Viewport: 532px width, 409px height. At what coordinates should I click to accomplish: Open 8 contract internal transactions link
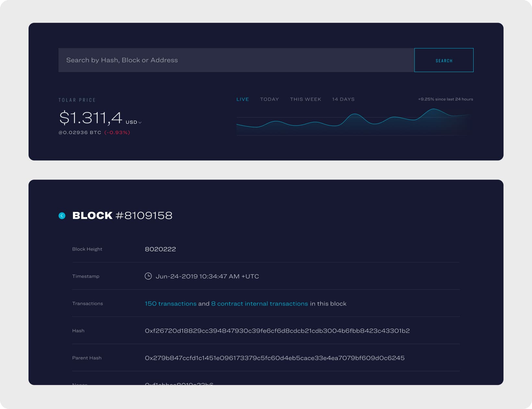[x=260, y=304]
